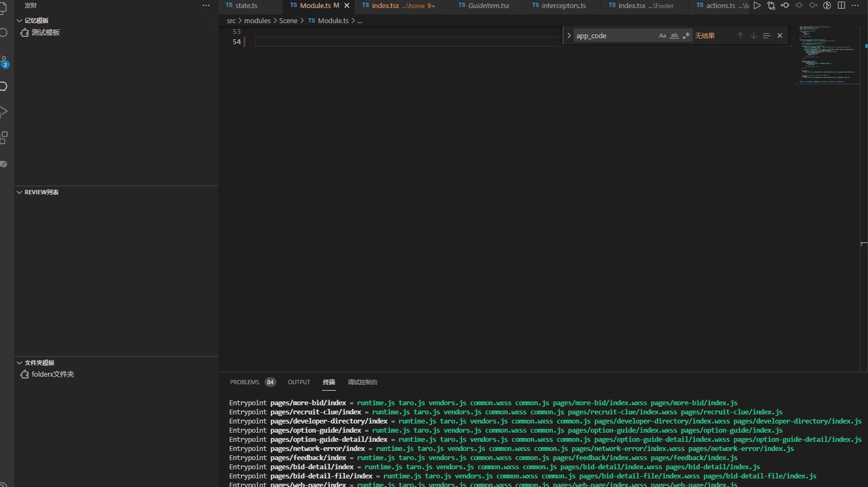Click terminal line for pages/network-error/index entrypoint
The width and height of the screenshot is (868, 487).
click(x=511, y=449)
